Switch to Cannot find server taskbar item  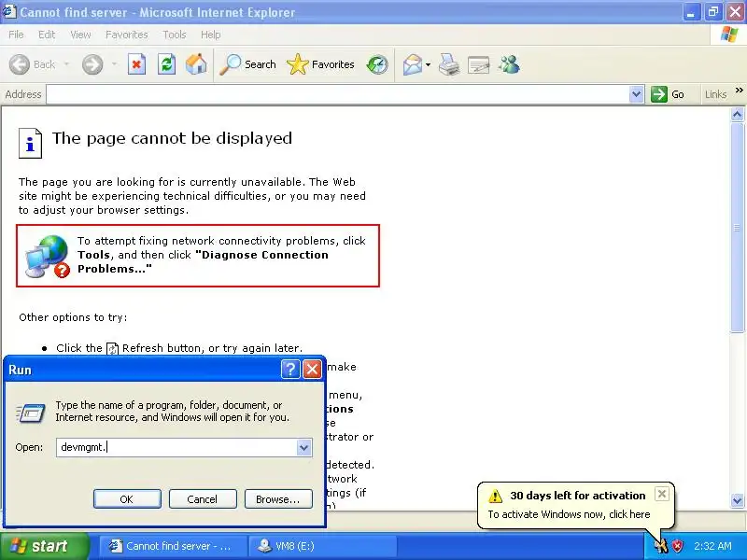[174, 546]
